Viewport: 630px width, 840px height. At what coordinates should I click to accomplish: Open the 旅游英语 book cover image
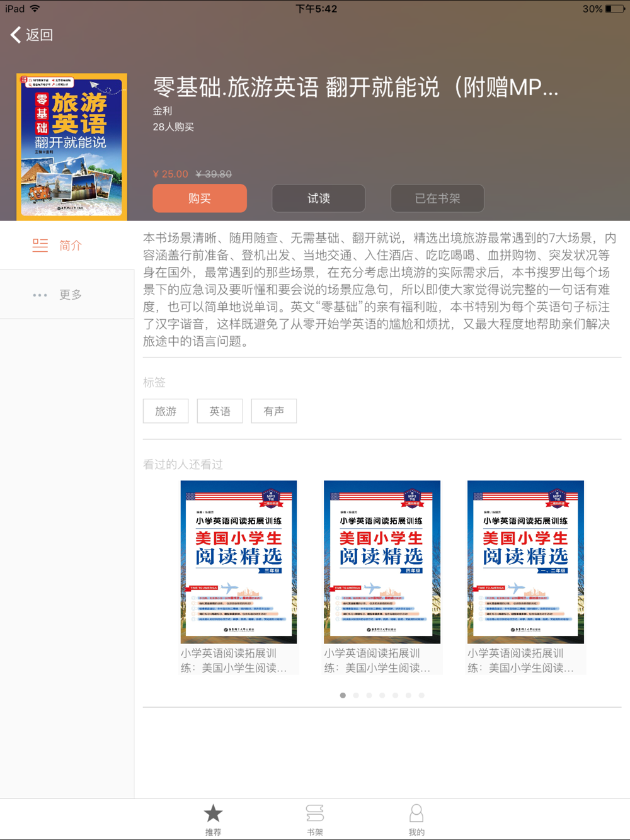point(72,147)
